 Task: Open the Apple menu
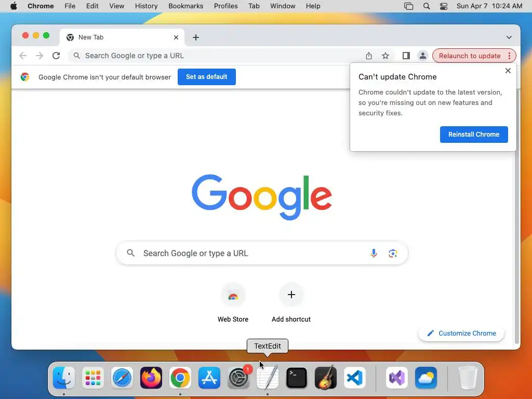pyautogui.click(x=14, y=6)
